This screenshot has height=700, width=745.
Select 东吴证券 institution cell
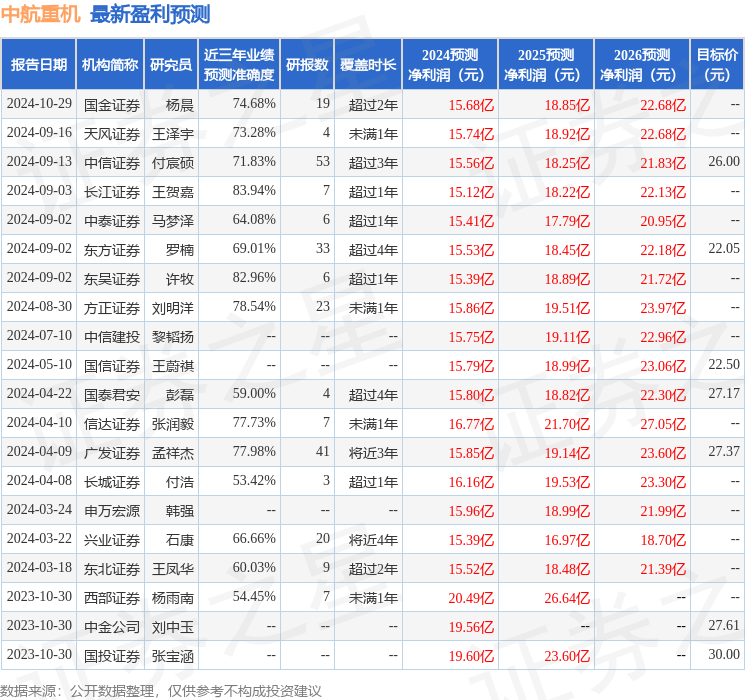pyautogui.click(x=112, y=279)
